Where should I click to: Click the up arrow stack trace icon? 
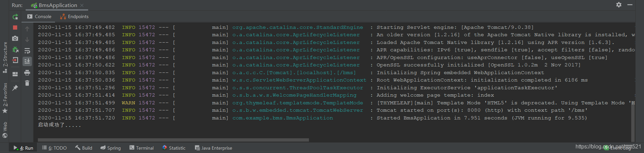coord(27,29)
